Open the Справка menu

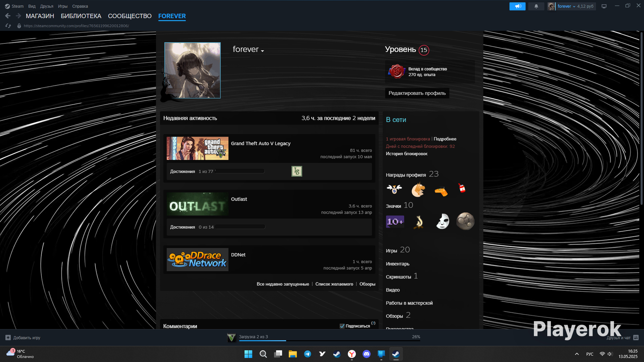point(80,6)
